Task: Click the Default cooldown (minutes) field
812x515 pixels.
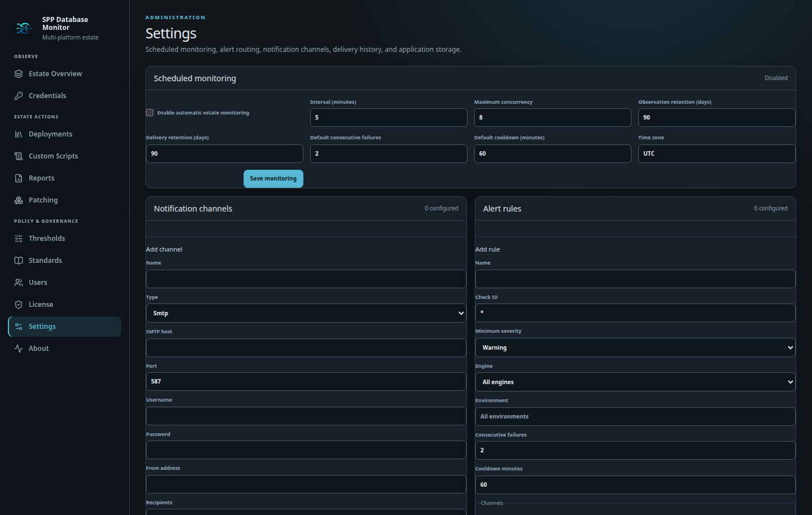Action: coord(553,153)
